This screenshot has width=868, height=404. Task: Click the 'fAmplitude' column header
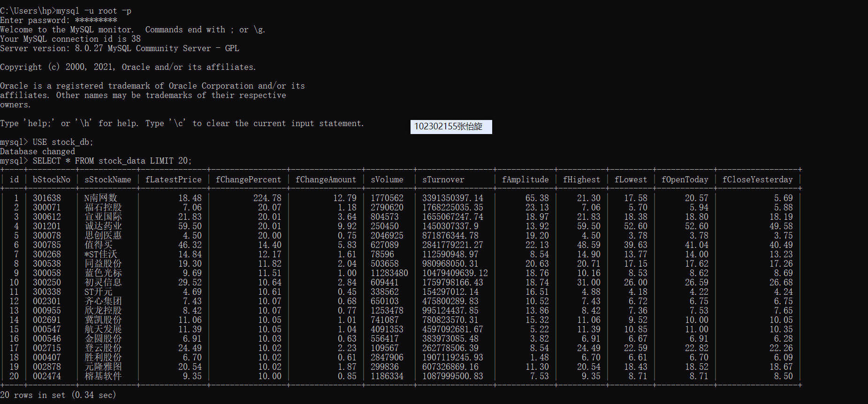[525, 180]
